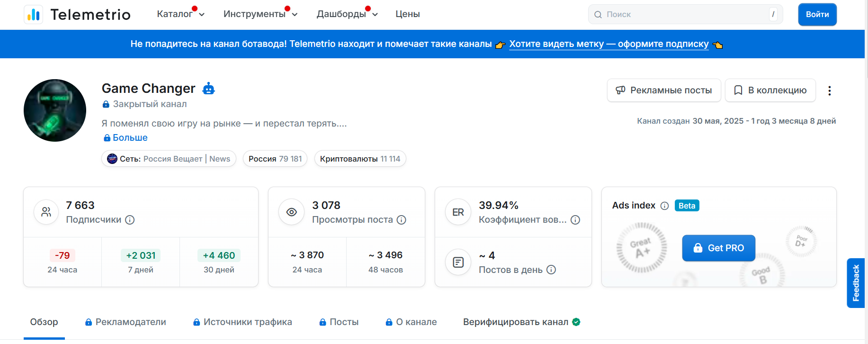Click the network avatar icon before Сеть

[112, 159]
